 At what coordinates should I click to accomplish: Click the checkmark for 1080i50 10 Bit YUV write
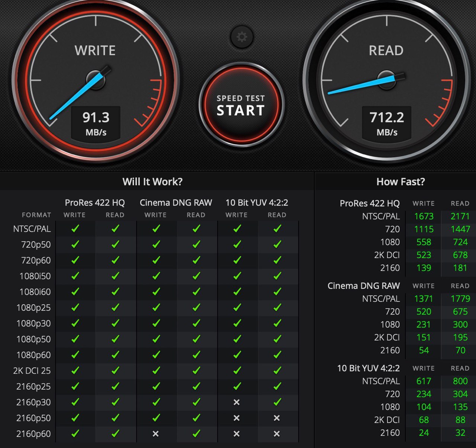click(x=237, y=275)
